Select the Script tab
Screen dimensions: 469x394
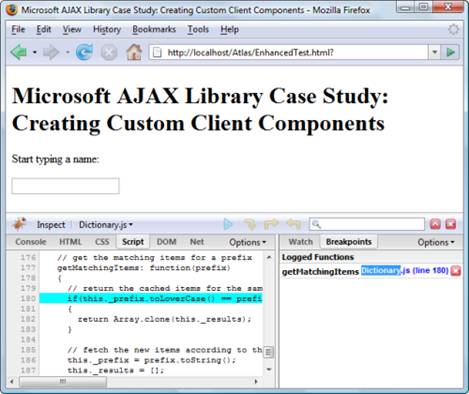point(133,242)
